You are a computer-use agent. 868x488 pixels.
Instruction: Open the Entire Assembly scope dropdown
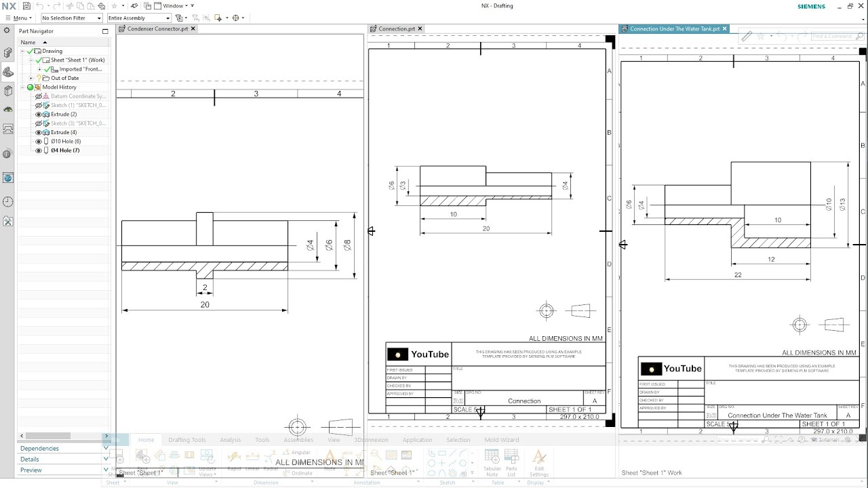[x=140, y=18]
